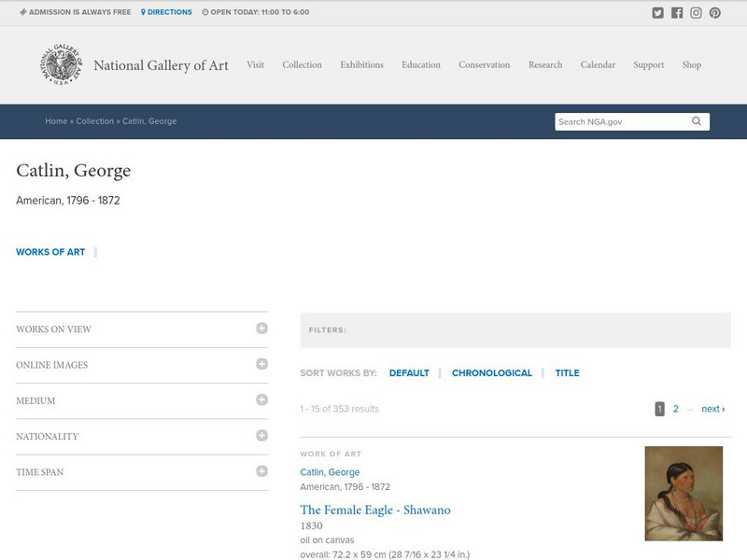Click The Female Eagle painting thumbnail
The height and width of the screenshot is (560, 747).
pyautogui.click(x=684, y=494)
